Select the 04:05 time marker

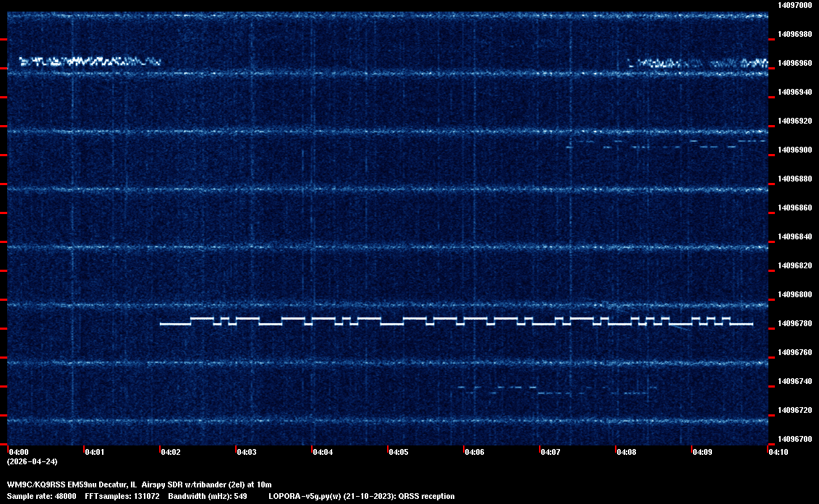coord(398,453)
